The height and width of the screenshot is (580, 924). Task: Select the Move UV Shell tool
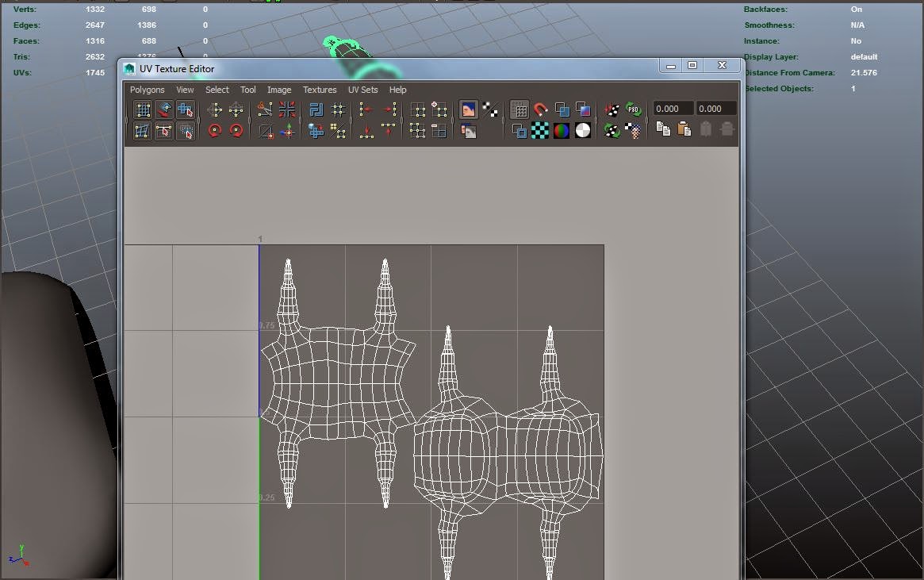pyautogui.click(x=164, y=109)
